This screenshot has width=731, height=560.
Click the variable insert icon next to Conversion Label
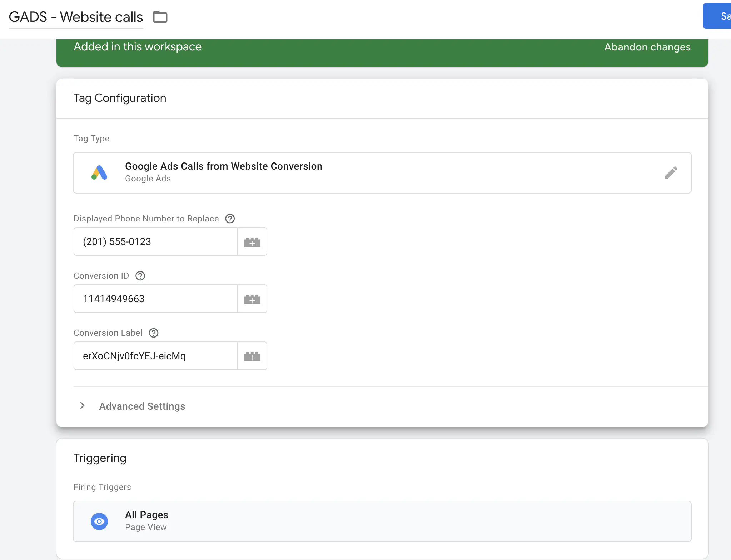click(x=252, y=355)
